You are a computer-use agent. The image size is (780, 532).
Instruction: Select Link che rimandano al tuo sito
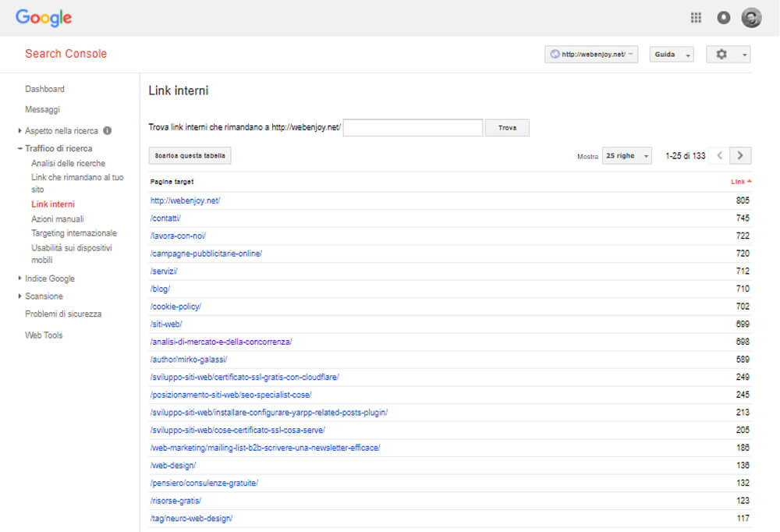tap(77, 183)
